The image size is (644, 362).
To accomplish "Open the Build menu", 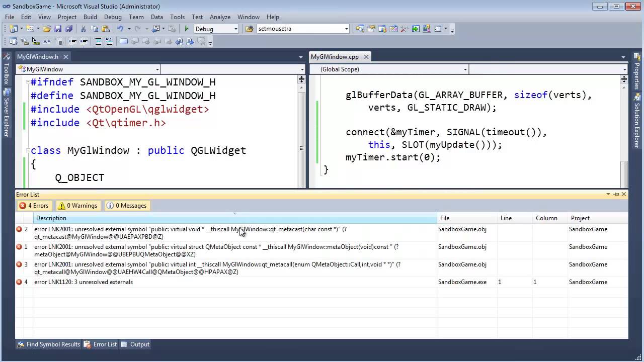I will click(90, 17).
